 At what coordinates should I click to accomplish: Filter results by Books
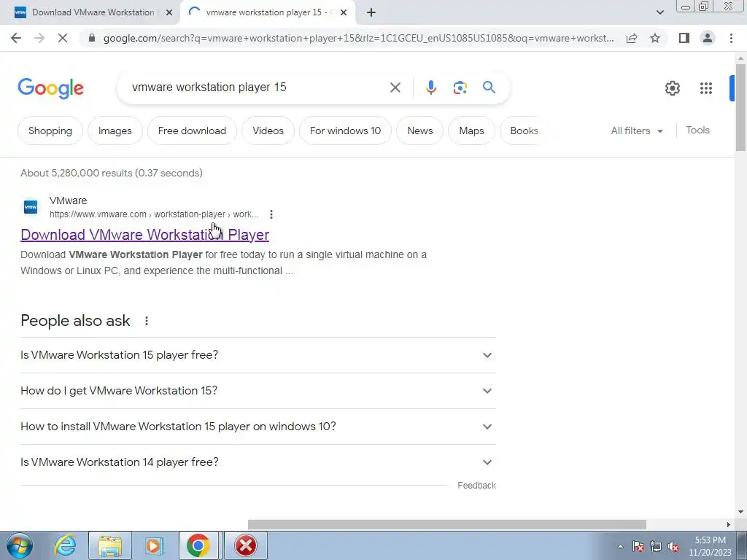point(522,131)
